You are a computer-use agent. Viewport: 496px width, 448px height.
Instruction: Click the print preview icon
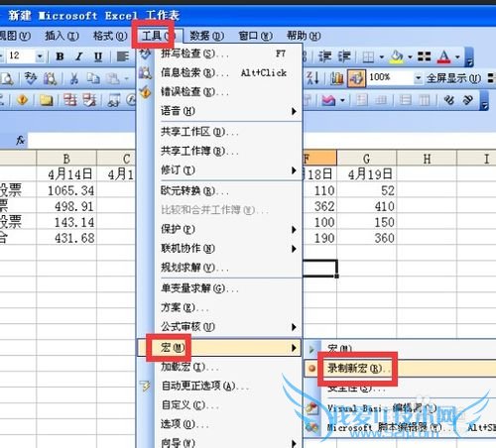coord(7,78)
